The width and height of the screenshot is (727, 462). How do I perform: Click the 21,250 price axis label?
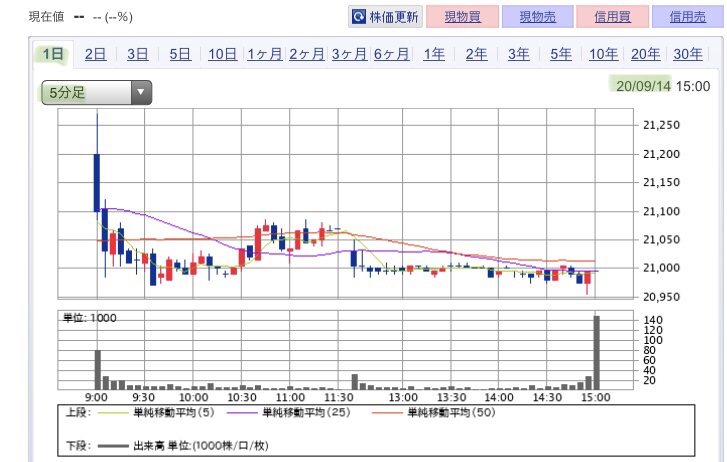tap(661, 125)
